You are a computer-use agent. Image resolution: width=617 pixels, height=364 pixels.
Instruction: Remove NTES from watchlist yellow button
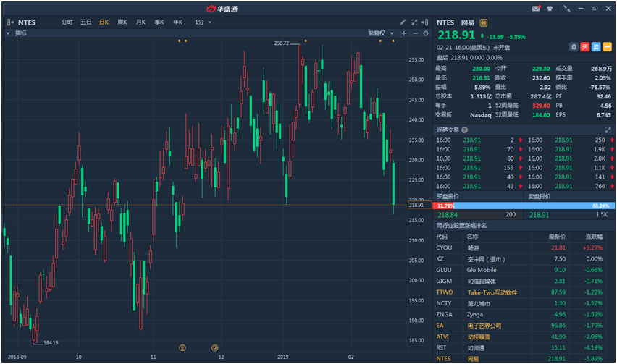coord(607,46)
